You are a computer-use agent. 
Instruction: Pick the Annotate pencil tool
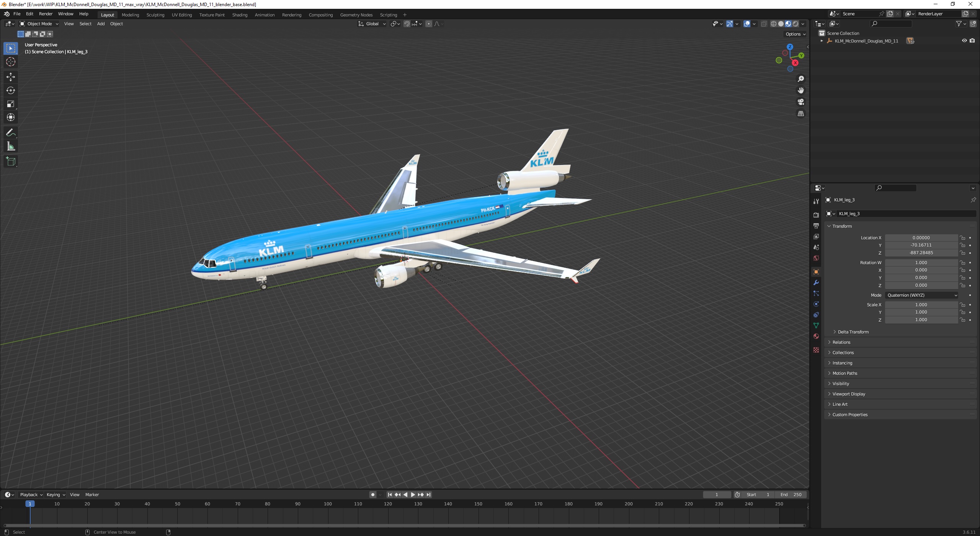11,133
